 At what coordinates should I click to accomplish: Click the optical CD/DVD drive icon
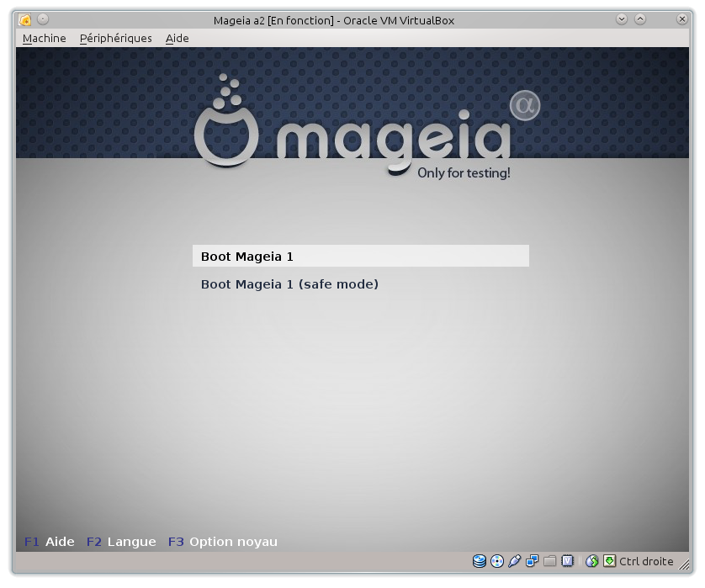[x=497, y=561]
